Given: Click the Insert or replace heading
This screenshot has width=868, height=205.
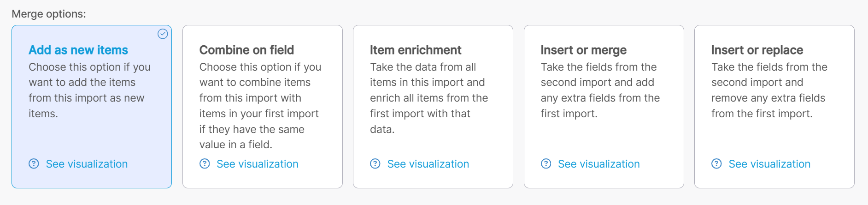Looking at the screenshot, I should 757,50.
